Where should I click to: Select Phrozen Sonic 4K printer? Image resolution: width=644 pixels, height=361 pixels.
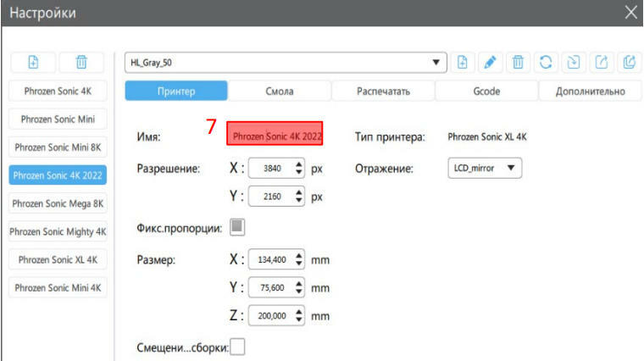click(x=58, y=92)
